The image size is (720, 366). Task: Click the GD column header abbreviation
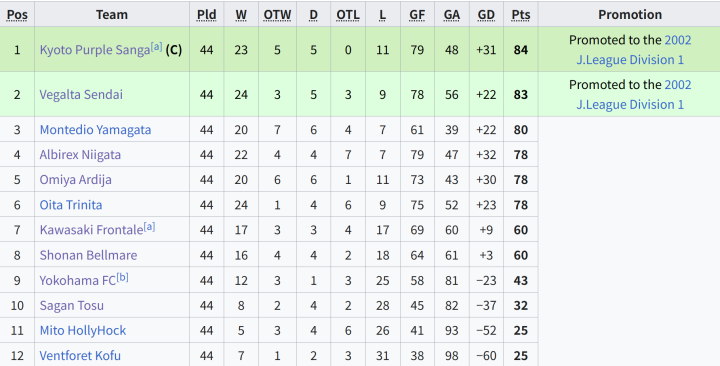coord(486,15)
